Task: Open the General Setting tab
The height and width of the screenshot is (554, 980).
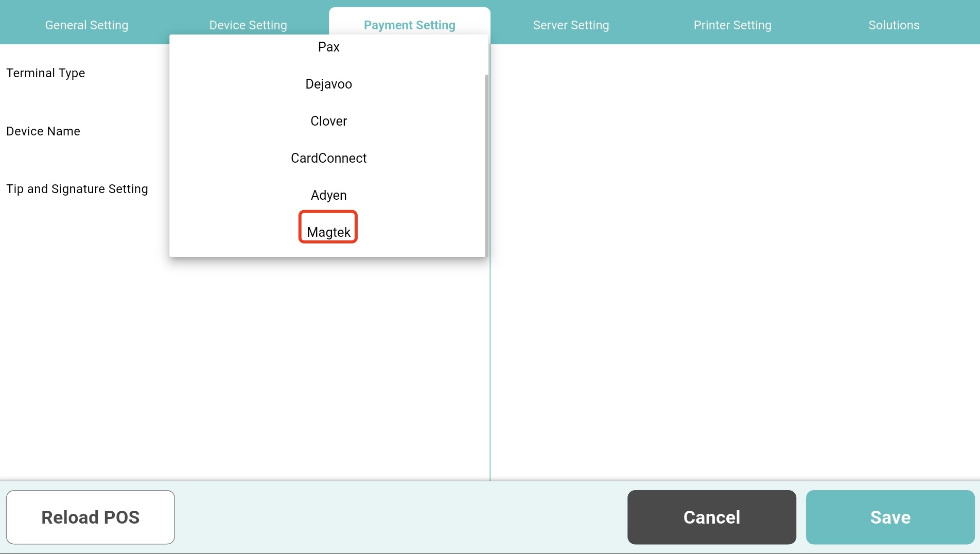Action: point(86,25)
